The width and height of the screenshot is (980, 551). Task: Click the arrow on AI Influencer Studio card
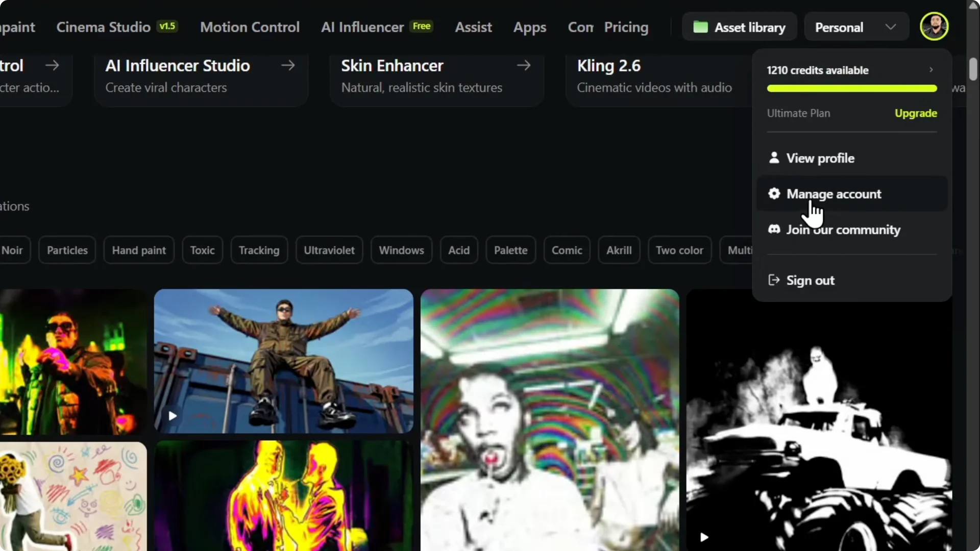point(288,65)
